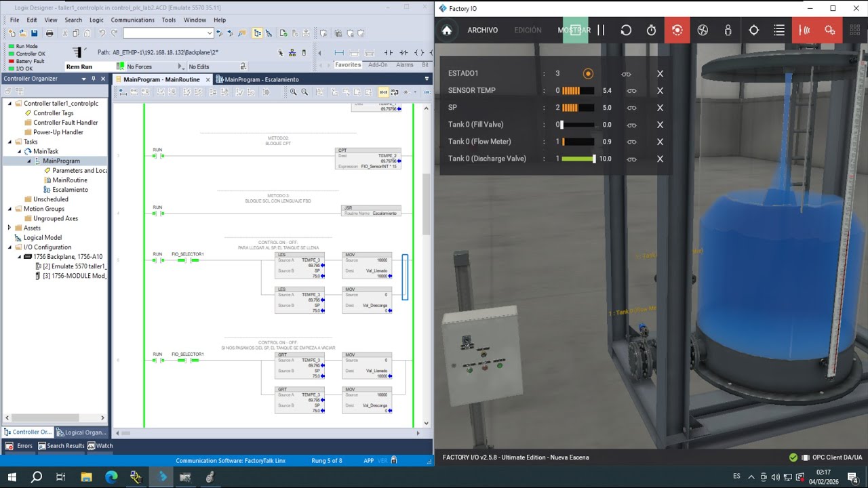Select the fly camera icon in Factory IO
868x488 pixels.
point(703,30)
